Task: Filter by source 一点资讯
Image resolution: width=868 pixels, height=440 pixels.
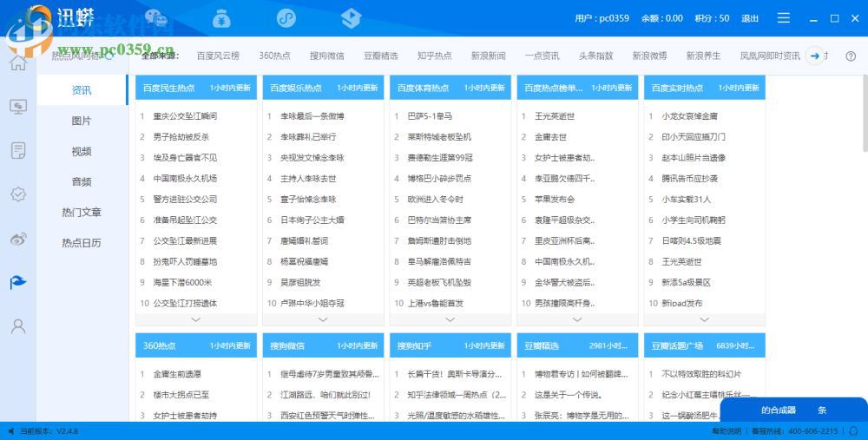Action: [542, 56]
